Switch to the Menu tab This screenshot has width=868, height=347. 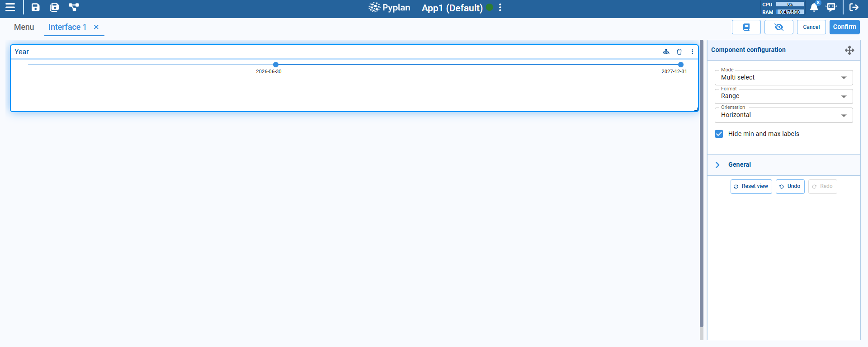[24, 27]
